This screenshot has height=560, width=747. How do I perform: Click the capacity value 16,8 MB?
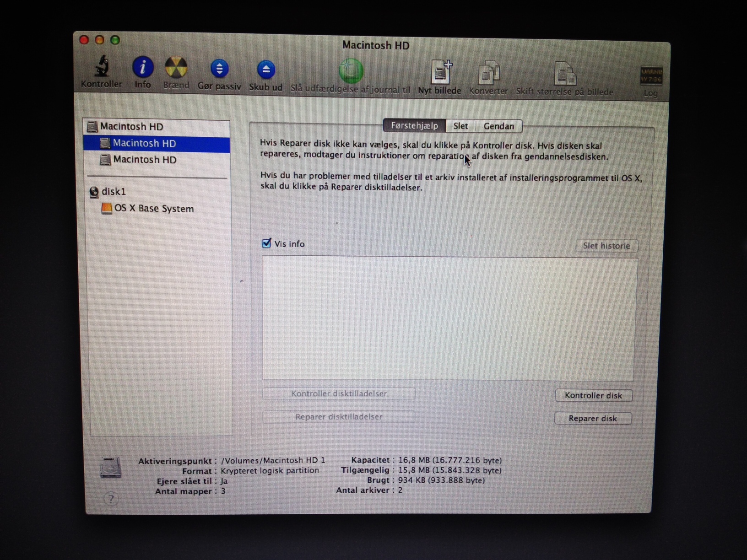pos(450,460)
